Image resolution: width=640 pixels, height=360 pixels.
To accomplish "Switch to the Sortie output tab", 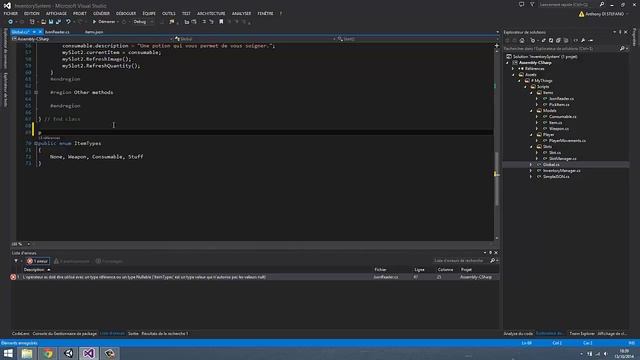I will click(x=133, y=333).
